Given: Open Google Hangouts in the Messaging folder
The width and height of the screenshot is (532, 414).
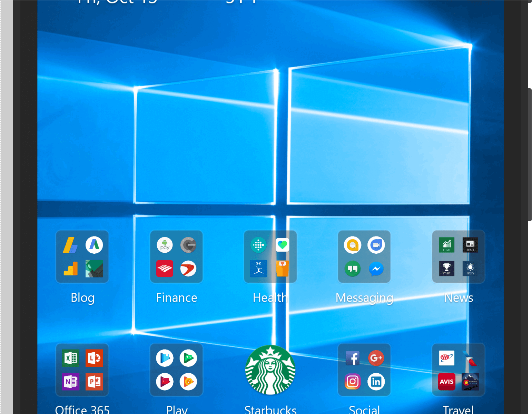Looking at the screenshot, I should [x=353, y=269].
